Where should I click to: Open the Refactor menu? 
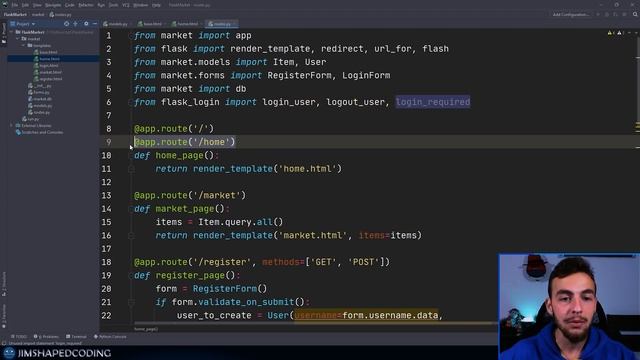(x=86, y=5)
